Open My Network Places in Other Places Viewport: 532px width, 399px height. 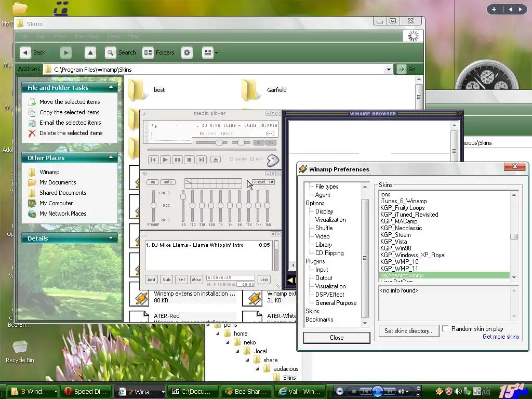pyautogui.click(x=63, y=214)
